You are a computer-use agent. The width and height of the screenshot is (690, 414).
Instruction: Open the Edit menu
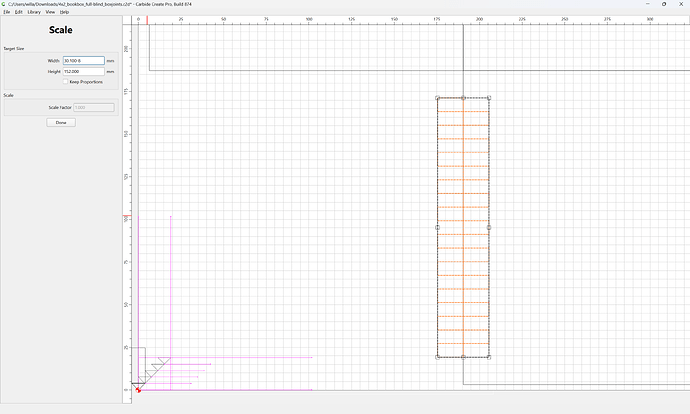point(18,12)
